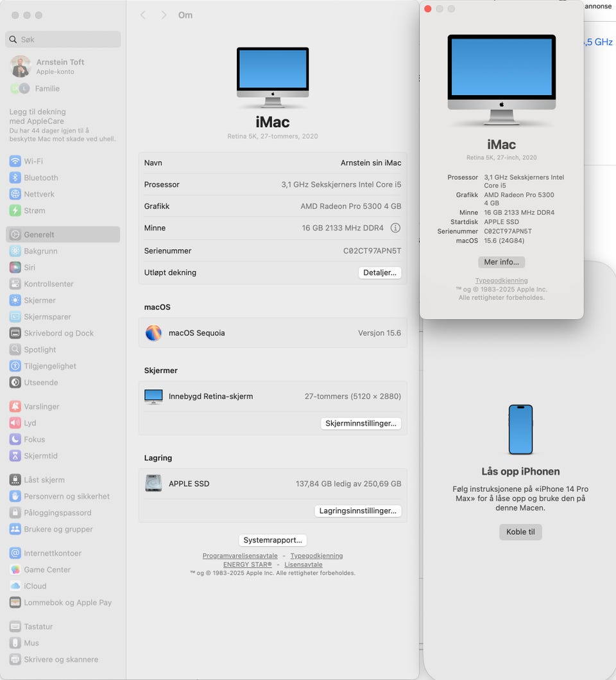Open the Familie sidebar item
616x680 pixels.
[x=35, y=89]
